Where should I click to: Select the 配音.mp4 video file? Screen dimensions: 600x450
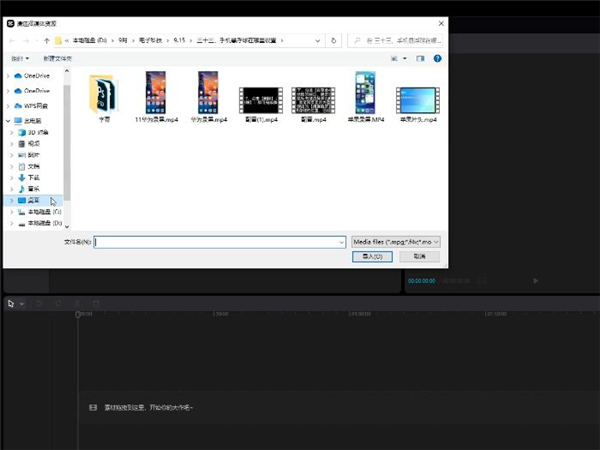313,104
